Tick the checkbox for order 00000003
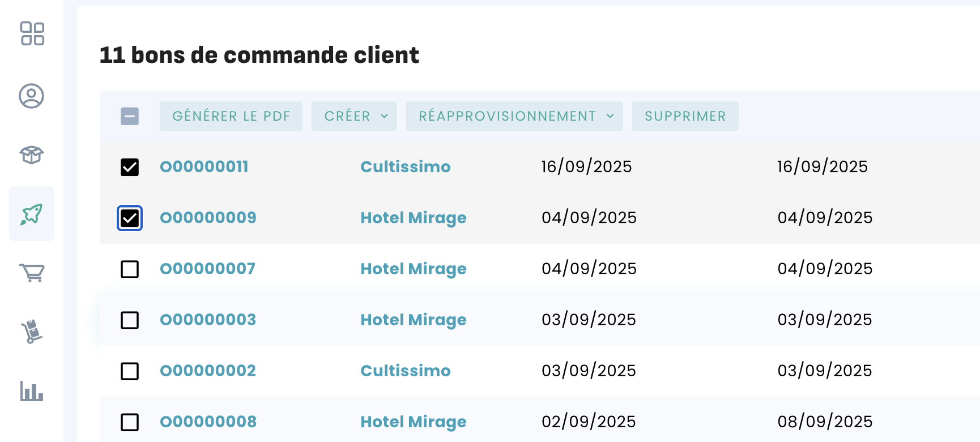Screen dimensions: 980x442 [130, 320]
